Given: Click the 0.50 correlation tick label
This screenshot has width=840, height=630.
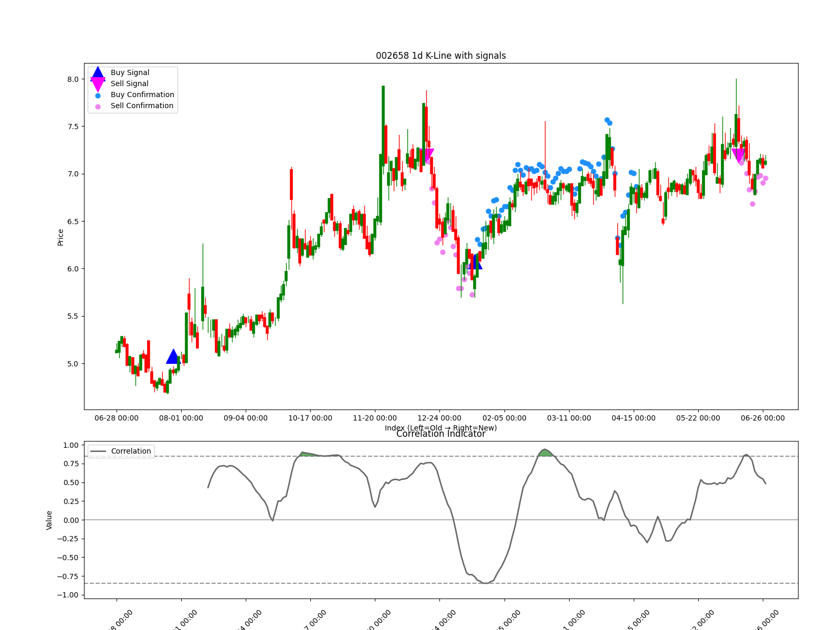Looking at the screenshot, I should (x=70, y=482).
